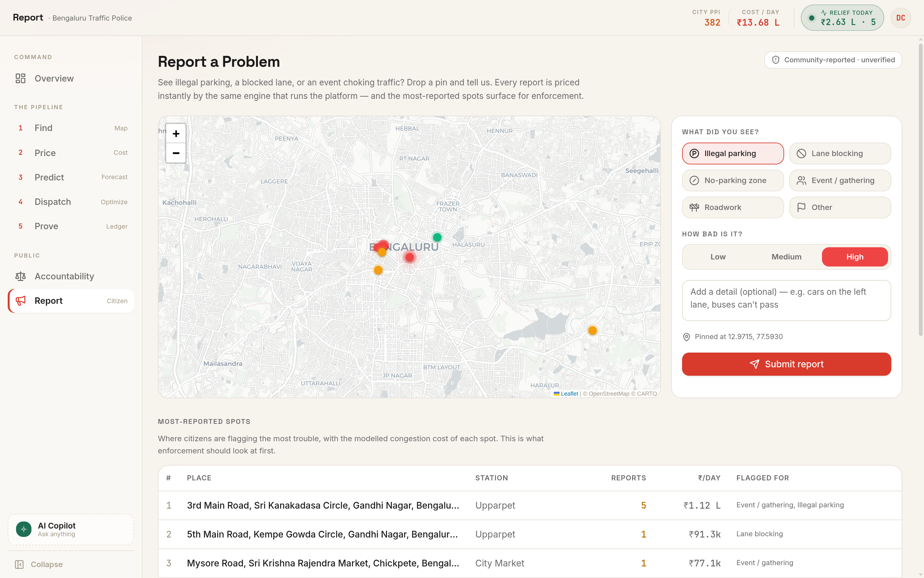Select No-parking zone problem type
This screenshot has height=578, width=924.
(733, 180)
